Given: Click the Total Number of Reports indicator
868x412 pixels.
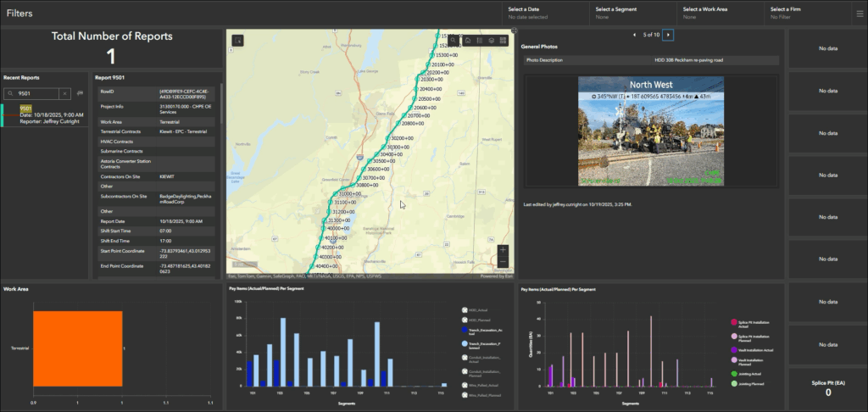Looking at the screenshot, I should tap(112, 47).
